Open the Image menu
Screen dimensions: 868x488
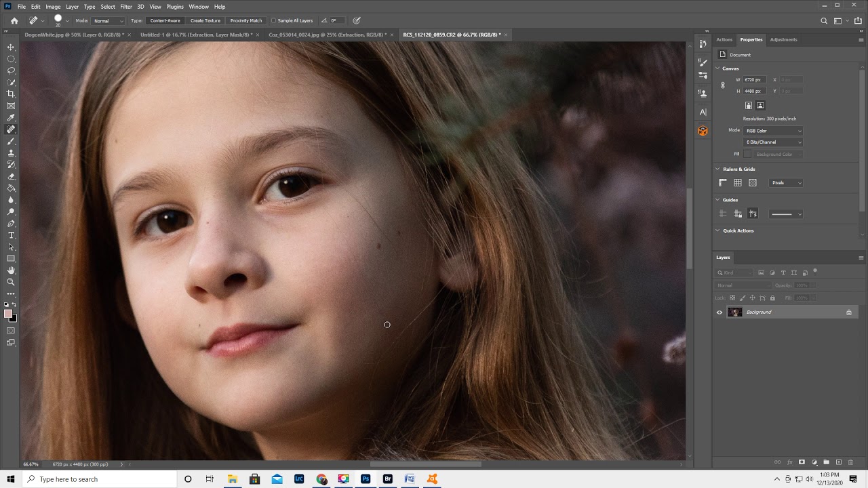(53, 7)
